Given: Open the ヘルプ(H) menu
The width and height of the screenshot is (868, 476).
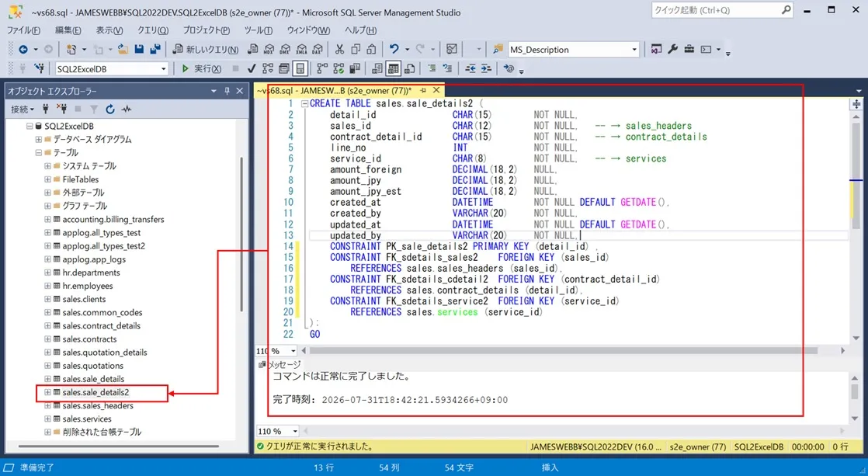Looking at the screenshot, I should [x=360, y=30].
